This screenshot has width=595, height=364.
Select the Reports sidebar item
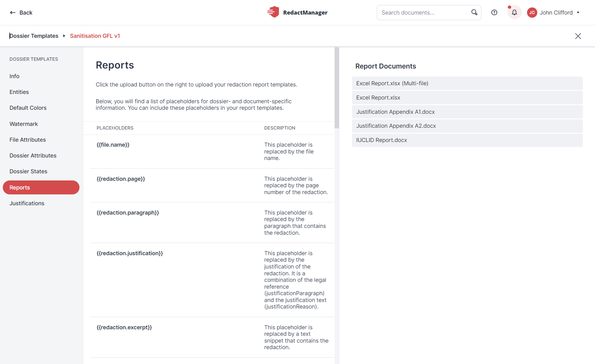coord(41,188)
